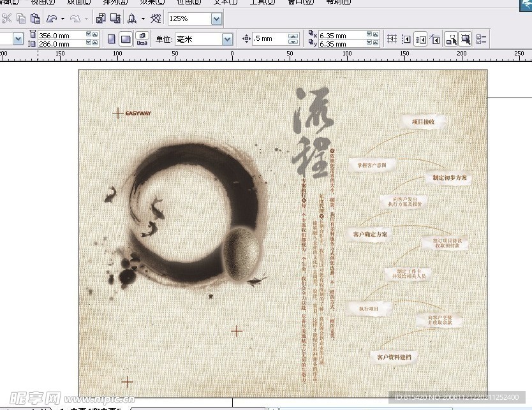This screenshot has height=410, width=532.
Task: Open the 位图 menu
Action: click(x=188, y=2)
